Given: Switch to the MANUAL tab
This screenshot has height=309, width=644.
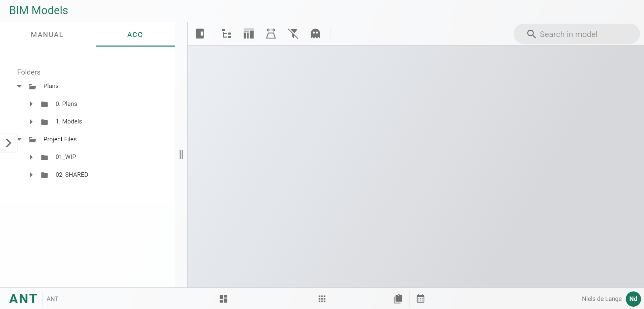Looking at the screenshot, I should coord(47,35).
